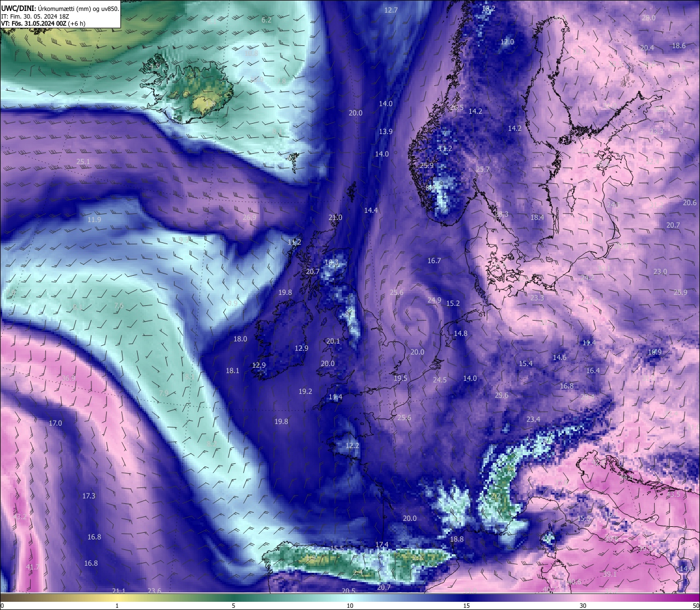
Task: Click the 20.6 value at the right edge
Action: click(x=690, y=203)
